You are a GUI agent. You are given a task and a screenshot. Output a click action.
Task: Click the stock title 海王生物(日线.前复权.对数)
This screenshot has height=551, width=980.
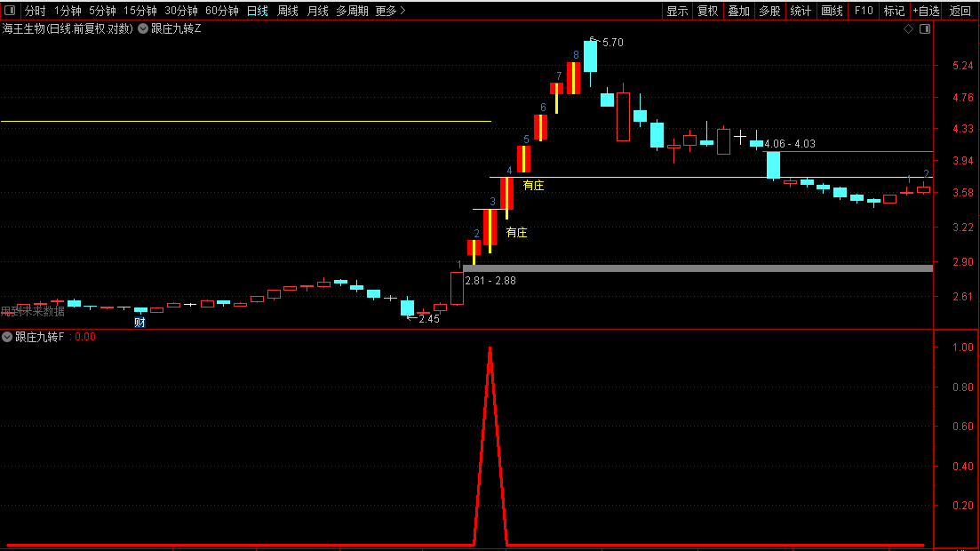pyautogui.click(x=68, y=28)
